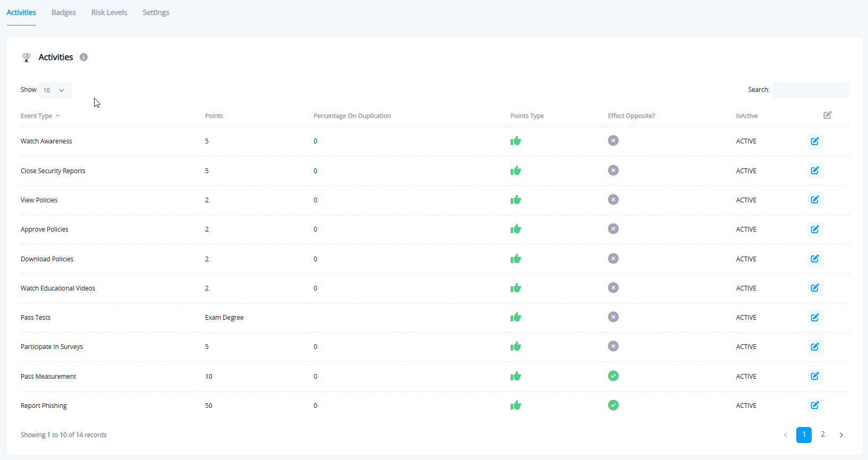Open the Risk Levels tab
The width and height of the screenshot is (868, 460).
[x=109, y=12]
